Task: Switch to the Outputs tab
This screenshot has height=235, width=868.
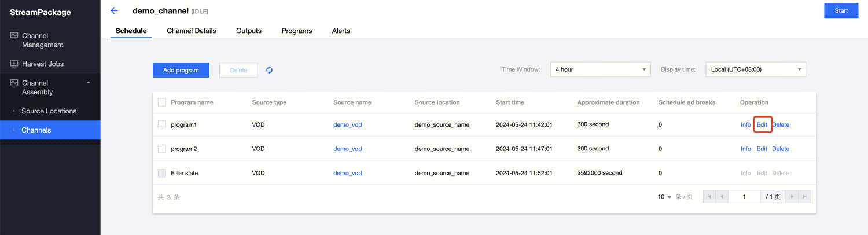Action: coord(249,31)
